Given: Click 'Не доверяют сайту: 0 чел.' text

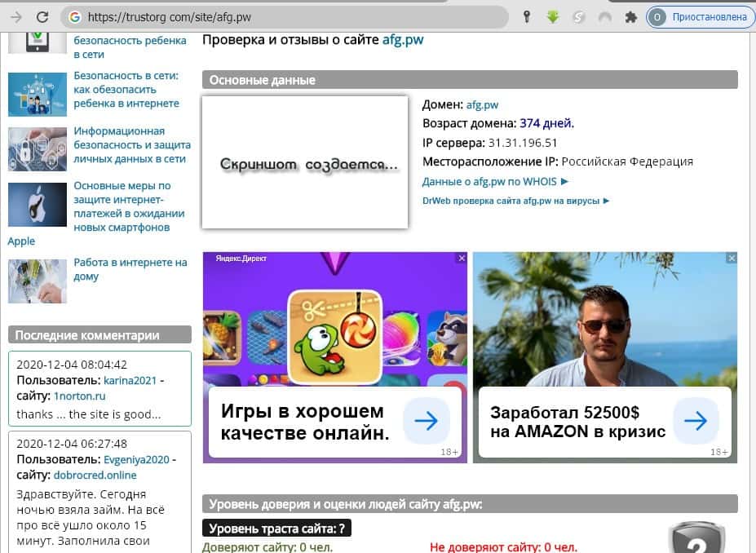Looking at the screenshot, I should pos(503,547).
